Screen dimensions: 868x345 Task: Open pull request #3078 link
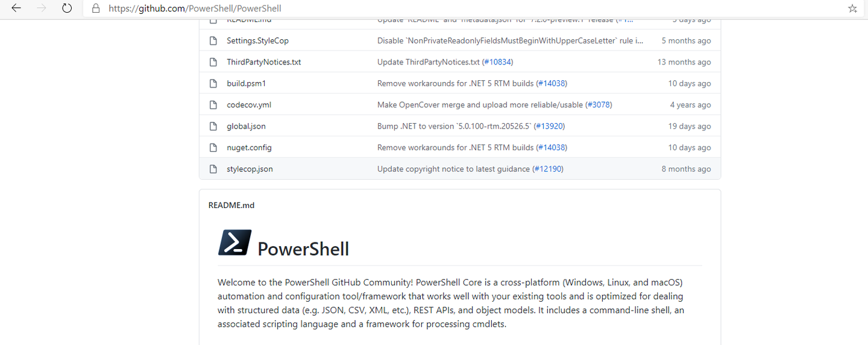tap(599, 105)
